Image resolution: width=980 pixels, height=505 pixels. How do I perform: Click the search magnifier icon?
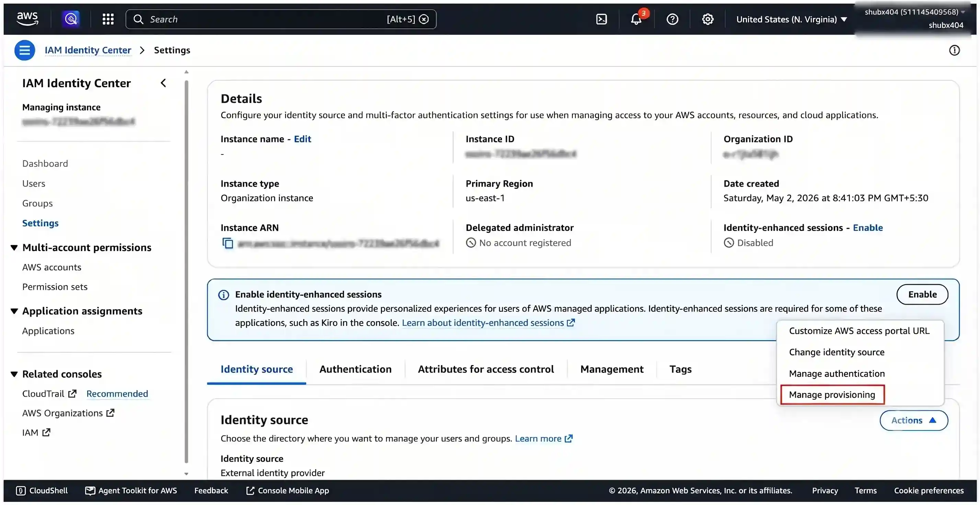click(138, 19)
